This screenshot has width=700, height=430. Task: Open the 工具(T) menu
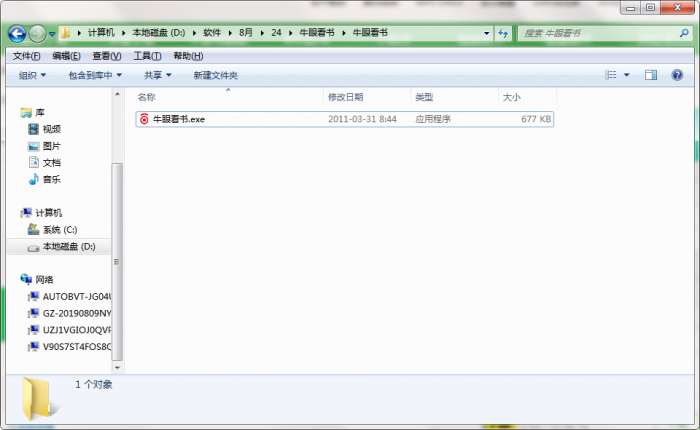click(147, 56)
